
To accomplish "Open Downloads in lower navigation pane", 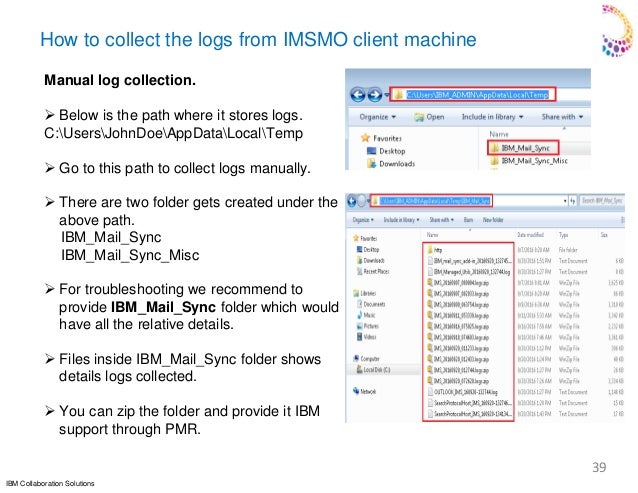I will [x=370, y=260].
